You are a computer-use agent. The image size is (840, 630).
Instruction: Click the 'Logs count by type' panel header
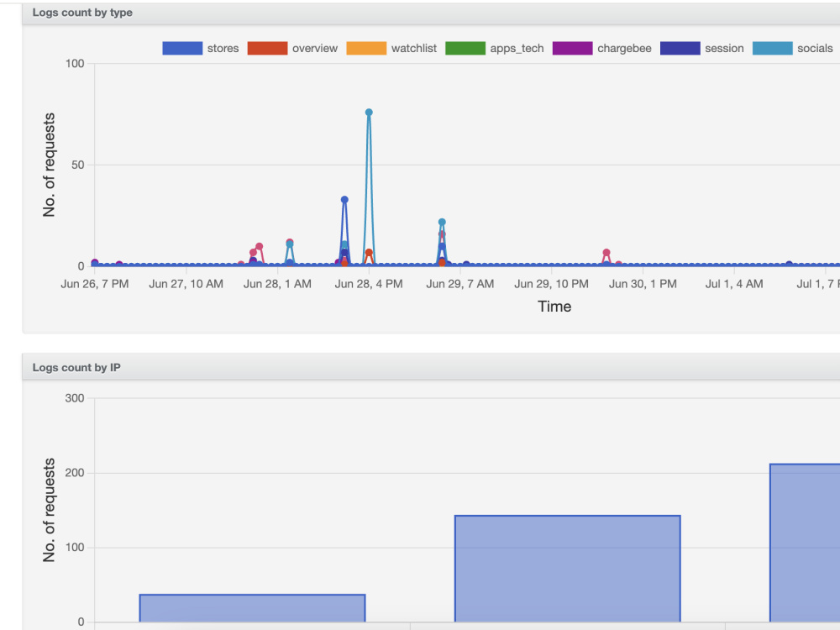431,13
